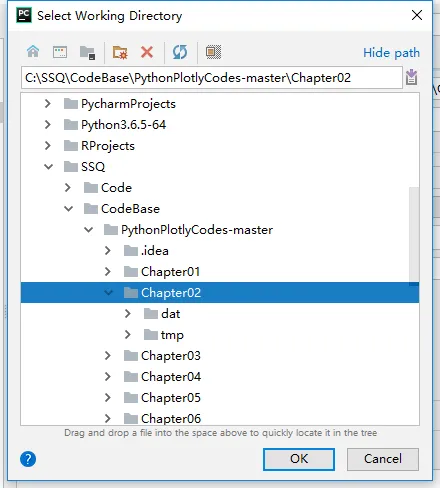Expand the Chapter01 folder
This screenshot has width=440, height=488.
point(108,272)
